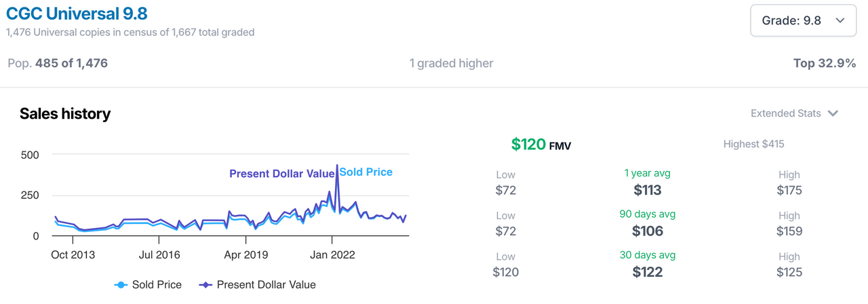The height and width of the screenshot is (304, 868).
Task: Toggle the Present Dollar Value legend series
Action: 257,285
